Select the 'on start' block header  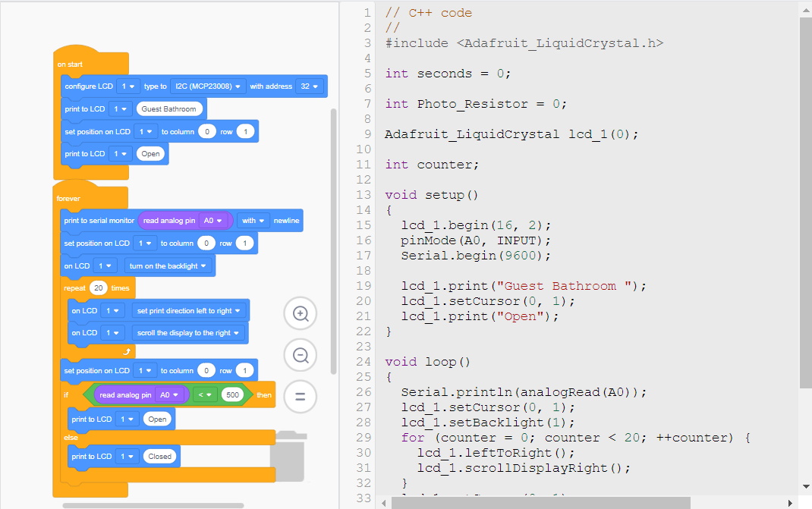(x=70, y=64)
